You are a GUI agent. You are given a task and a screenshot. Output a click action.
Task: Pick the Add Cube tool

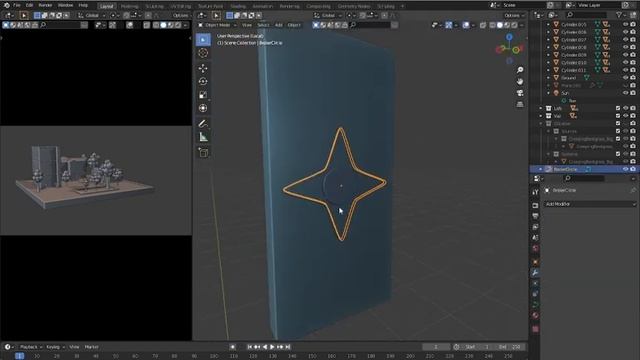[203, 153]
